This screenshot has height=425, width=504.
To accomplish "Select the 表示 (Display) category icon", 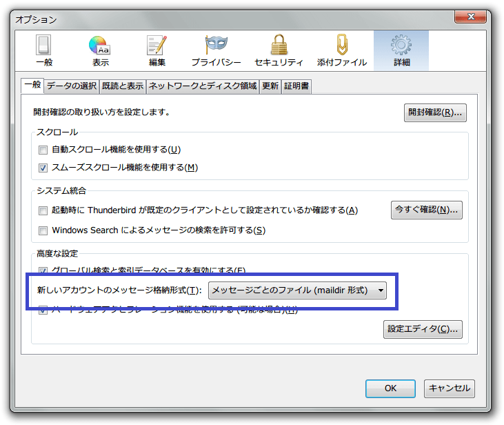I will click(100, 51).
